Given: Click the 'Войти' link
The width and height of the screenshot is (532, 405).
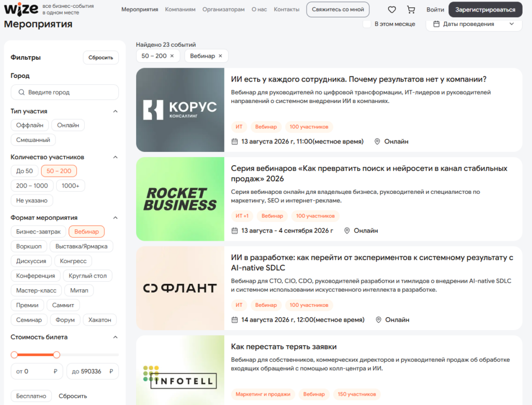Looking at the screenshot, I should (x=435, y=9).
